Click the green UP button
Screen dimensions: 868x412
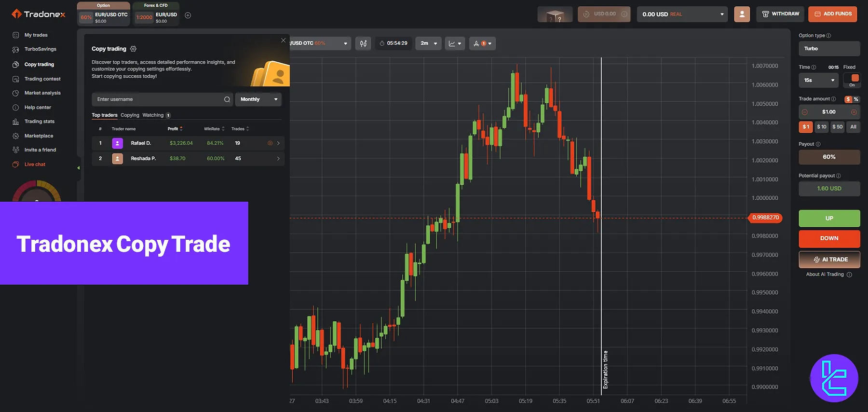point(829,219)
